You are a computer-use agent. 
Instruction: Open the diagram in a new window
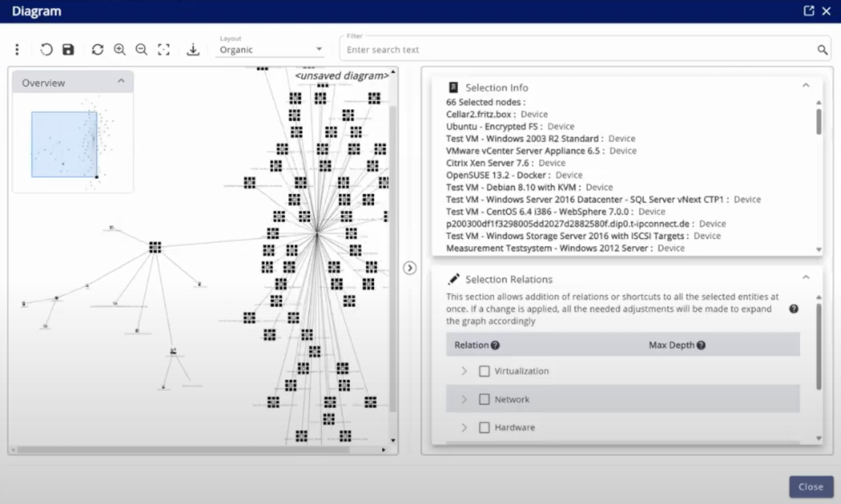tap(809, 11)
